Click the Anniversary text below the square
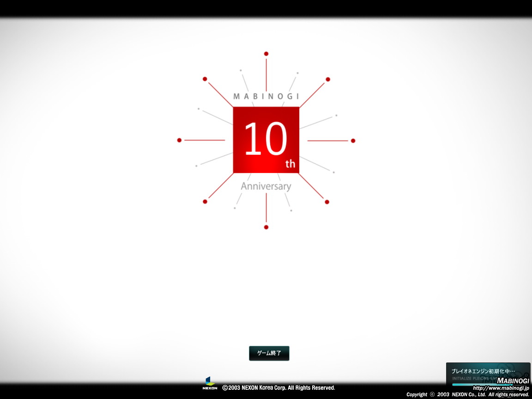 tap(266, 186)
